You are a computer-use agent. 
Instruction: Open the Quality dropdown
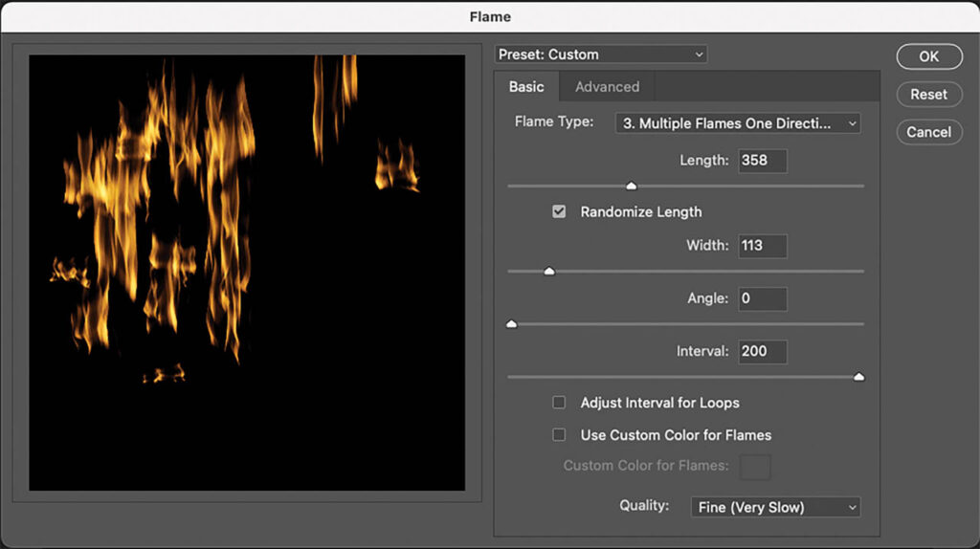tap(775, 507)
